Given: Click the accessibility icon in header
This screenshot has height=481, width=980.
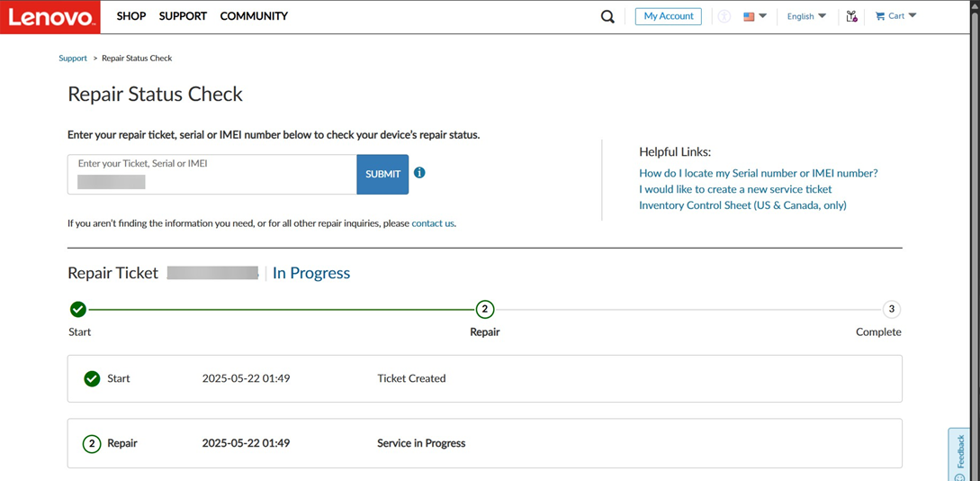Looking at the screenshot, I should (724, 16).
